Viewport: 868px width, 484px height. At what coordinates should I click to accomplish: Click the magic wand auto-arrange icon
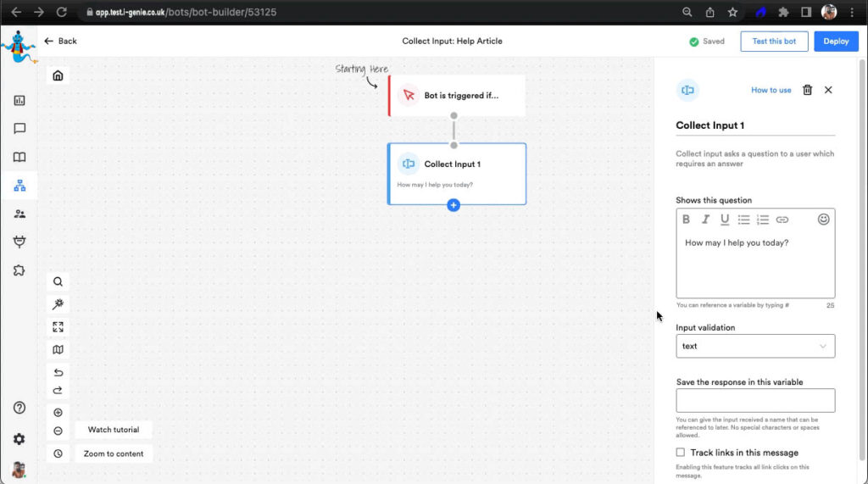(58, 304)
